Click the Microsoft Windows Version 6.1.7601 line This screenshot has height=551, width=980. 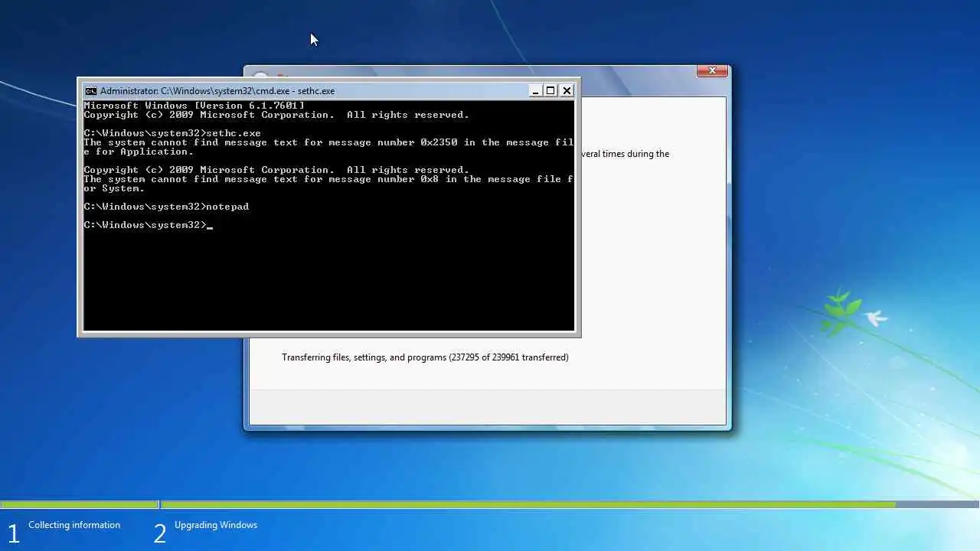click(x=194, y=106)
